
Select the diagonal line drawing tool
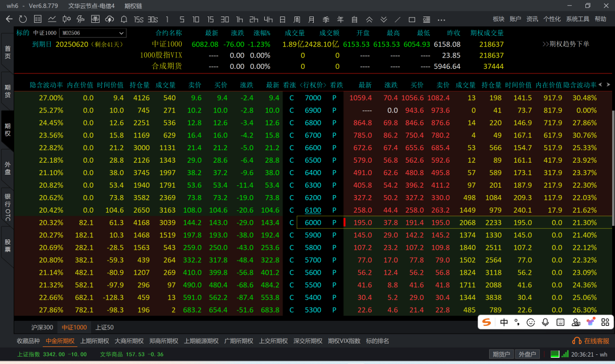point(398,19)
